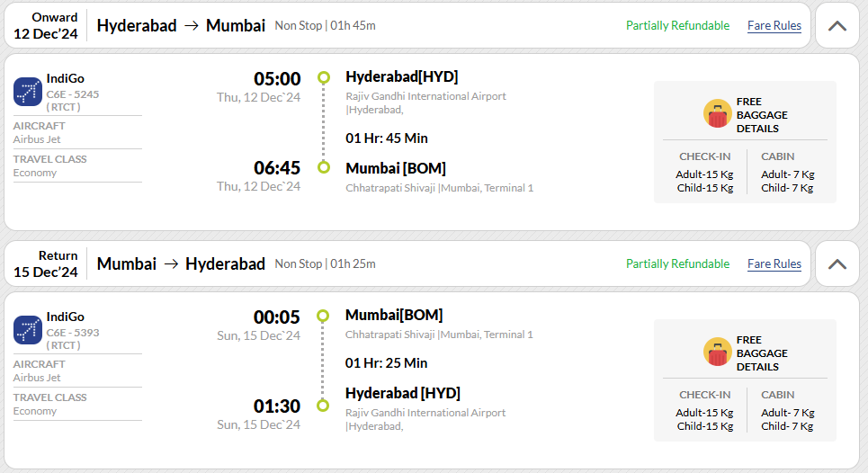Collapse the onward Hyderabad to Mumbai flight details

pos(837,25)
